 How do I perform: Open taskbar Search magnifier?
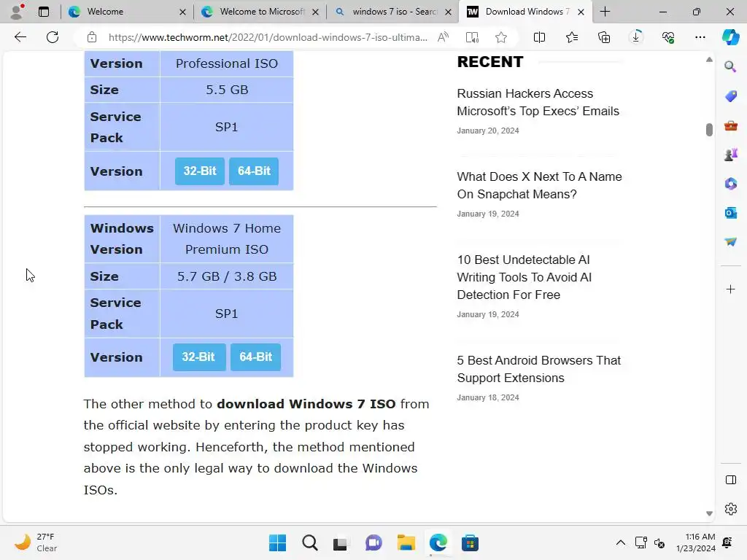309,542
